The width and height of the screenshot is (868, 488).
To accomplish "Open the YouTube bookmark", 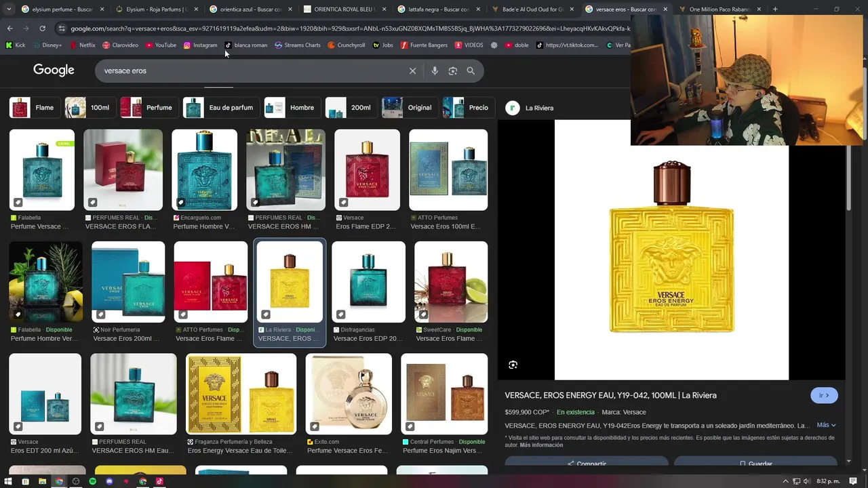I will point(160,45).
